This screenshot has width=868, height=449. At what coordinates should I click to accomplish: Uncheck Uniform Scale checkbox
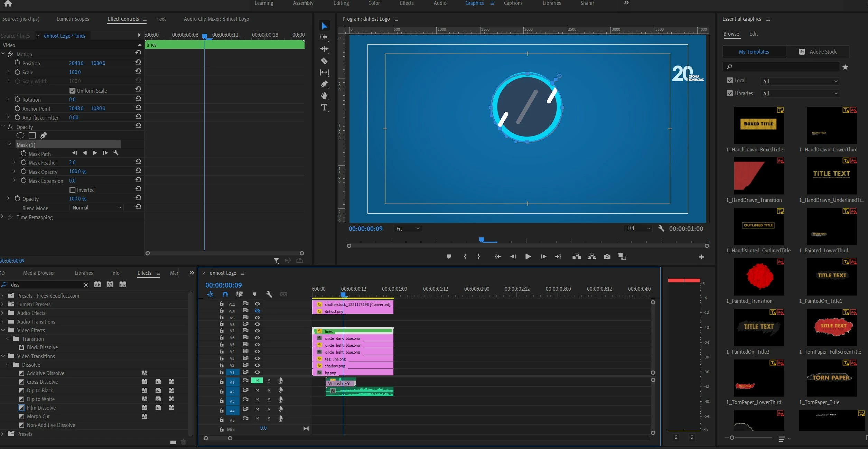coord(72,91)
